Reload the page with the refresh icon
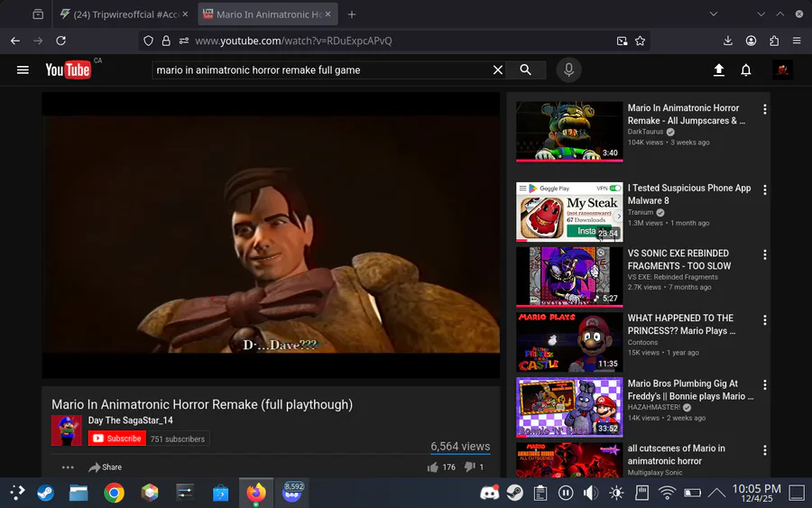Viewport: 812px width, 508px height. (x=60, y=41)
